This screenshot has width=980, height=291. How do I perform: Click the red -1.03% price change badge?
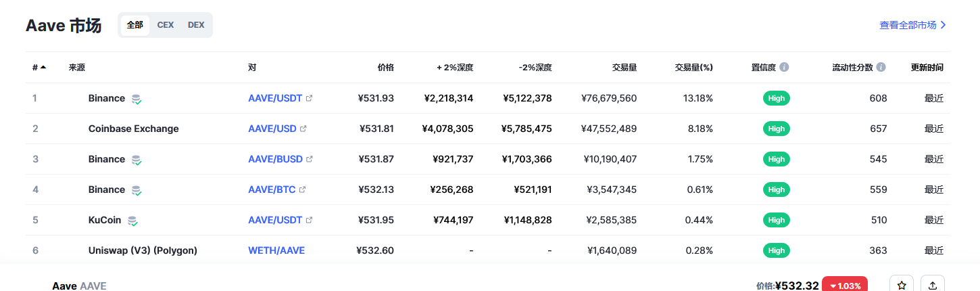point(845,286)
